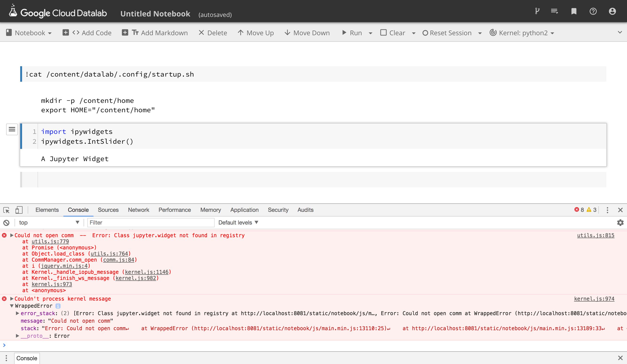Image resolution: width=627 pixels, height=364 pixels.
Task: Open the user account profile icon
Action: click(x=612, y=11)
